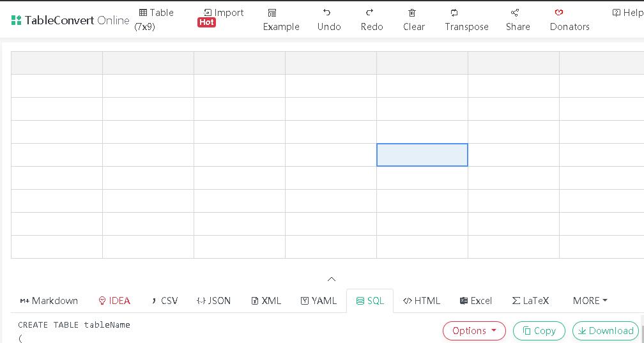The width and height of the screenshot is (644, 343).
Task: Click the TableConvert Online logo
Action: (x=70, y=20)
